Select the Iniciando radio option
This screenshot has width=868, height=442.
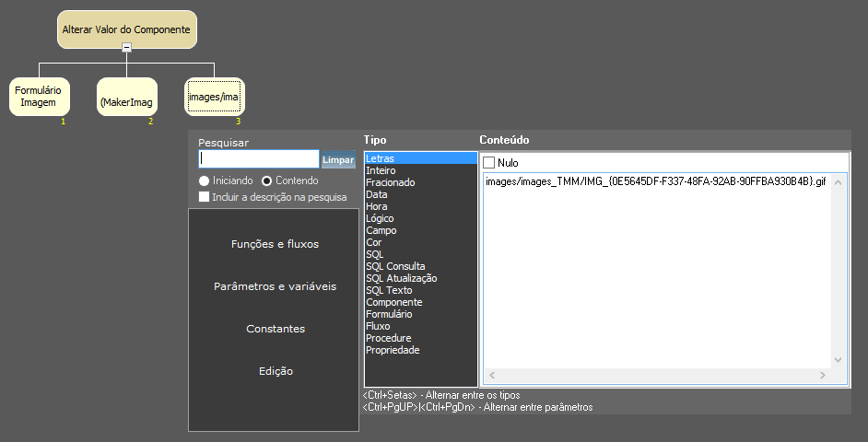point(205,180)
